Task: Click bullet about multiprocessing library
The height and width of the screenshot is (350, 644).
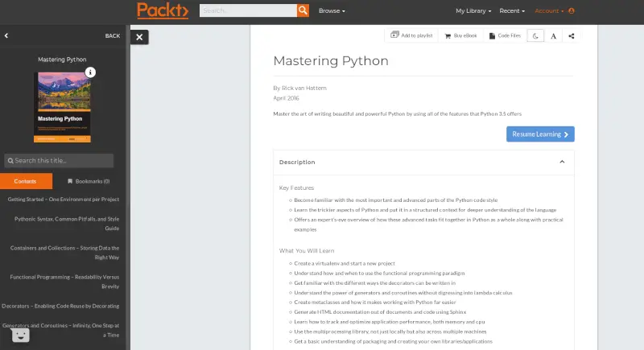Action: pos(390,331)
